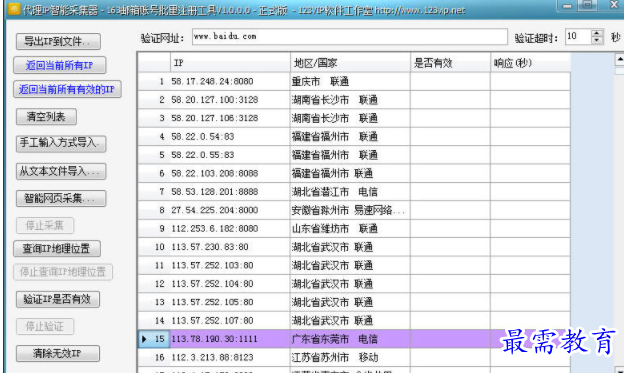The image size is (624, 373).
Task: Select row 113.57.230.83:80
Action: 354,247
